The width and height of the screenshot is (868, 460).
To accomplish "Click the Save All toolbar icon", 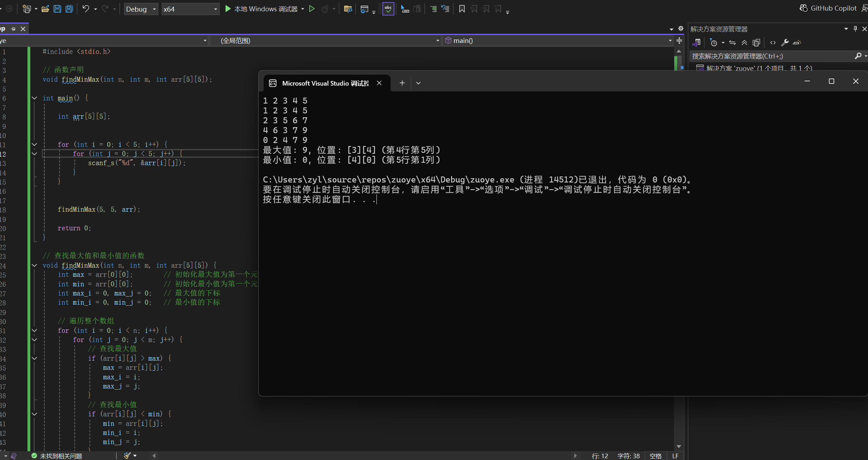I will pyautogui.click(x=69, y=9).
